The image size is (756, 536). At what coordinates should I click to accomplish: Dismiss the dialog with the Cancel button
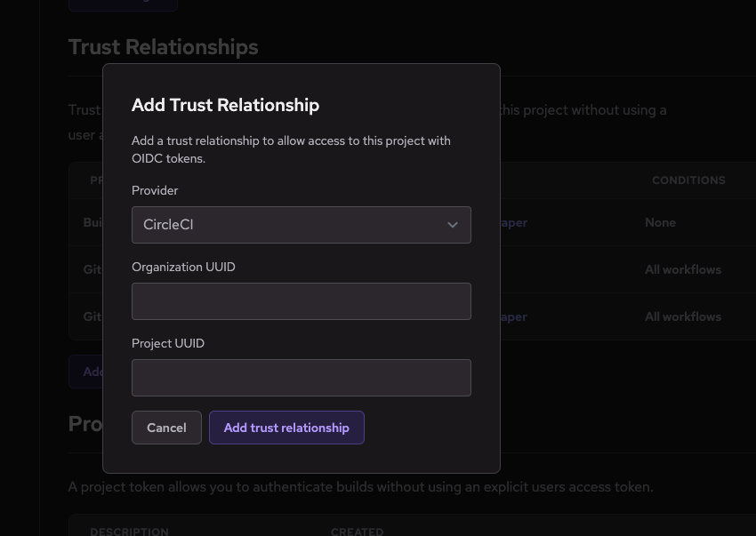pyautogui.click(x=166, y=428)
